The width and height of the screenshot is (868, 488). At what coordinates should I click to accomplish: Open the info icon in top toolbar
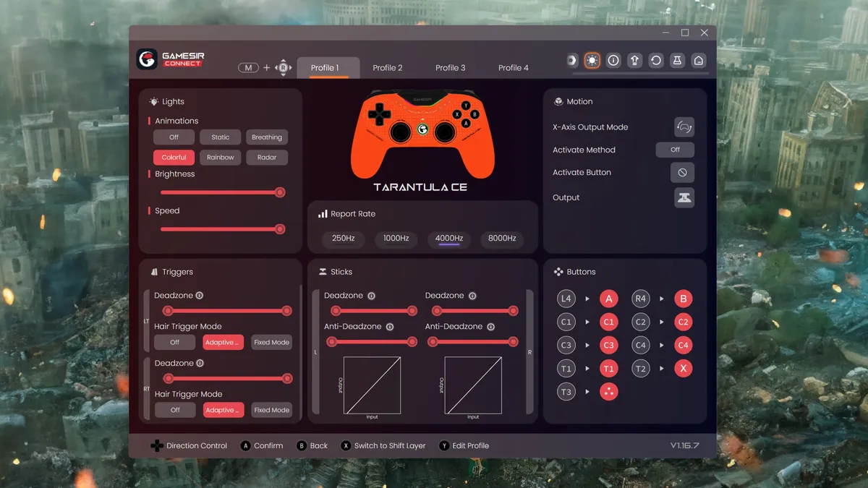[613, 61]
